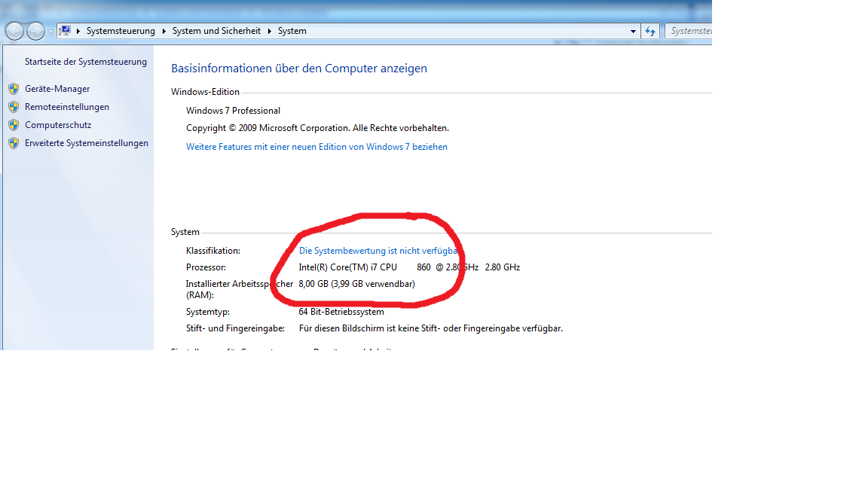Viewport: 868px width, 488px height.
Task: Click the computer icon in address bar
Action: (66, 30)
